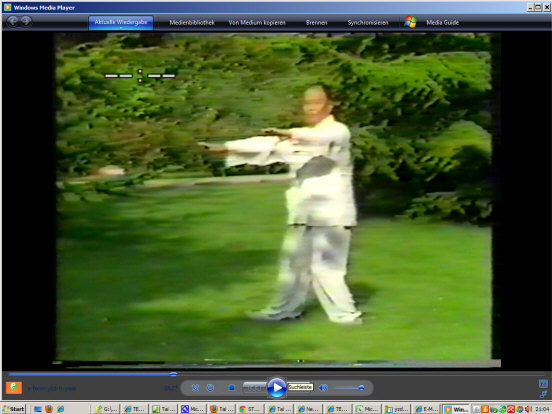Click the taskbar clock showing 21:04
552x414 pixels.
pyautogui.click(x=542, y=409)
